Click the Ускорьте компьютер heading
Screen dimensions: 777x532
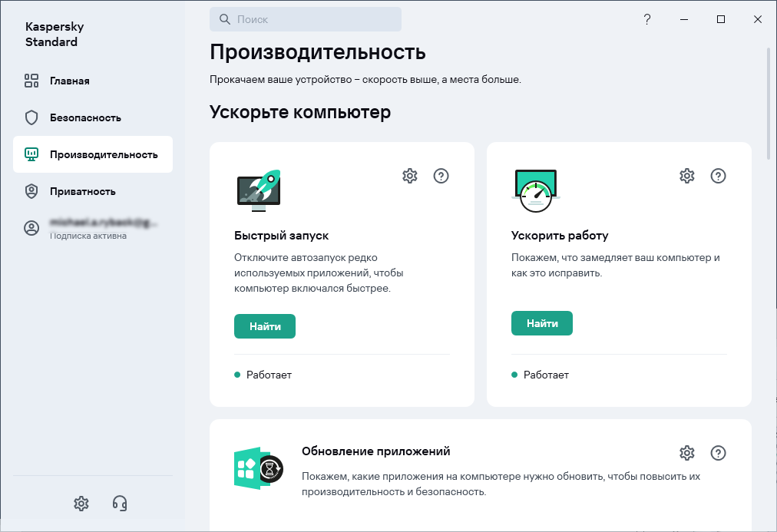[300, 112]
